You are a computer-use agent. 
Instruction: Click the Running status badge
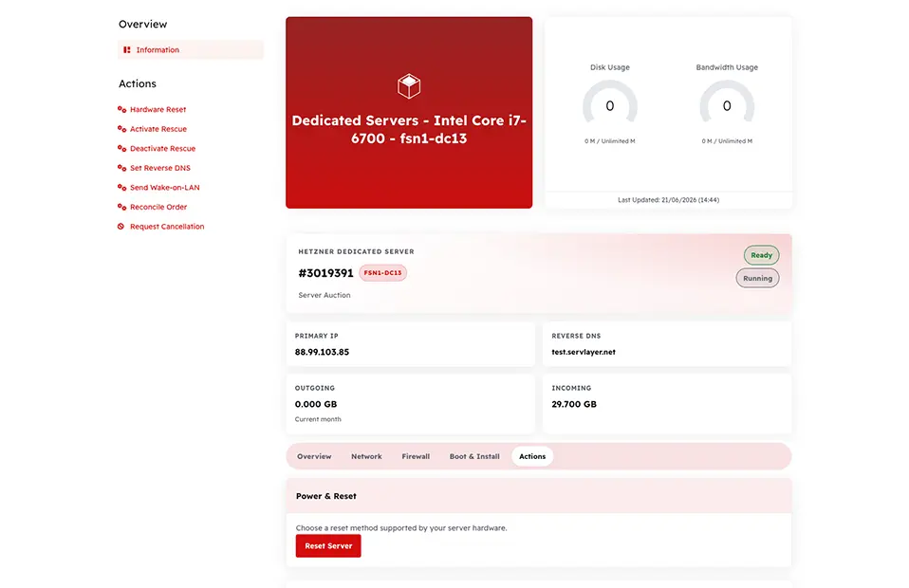coord(758,278)
